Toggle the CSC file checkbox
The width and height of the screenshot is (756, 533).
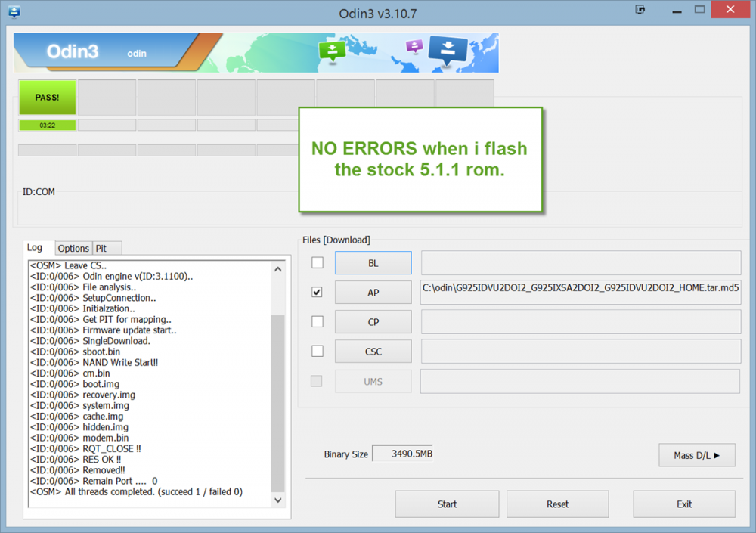click(318, 351)
